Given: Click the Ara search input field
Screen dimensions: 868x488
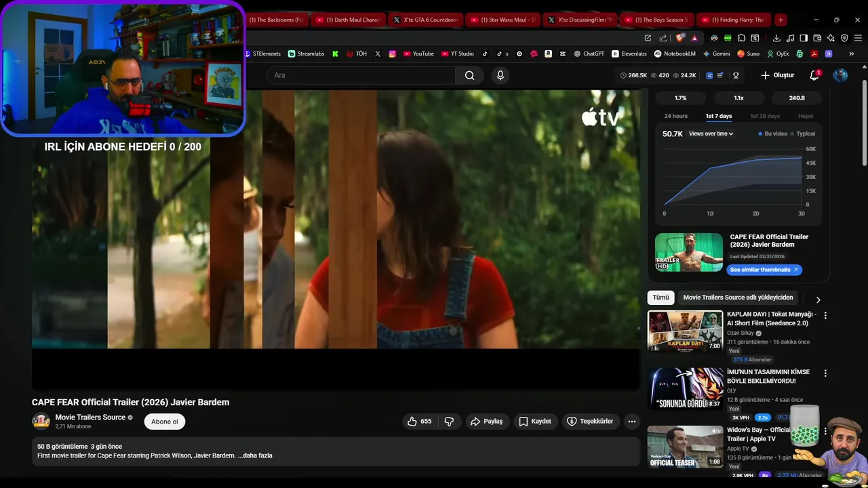Looking at the screenshot, I should (360, 75).
